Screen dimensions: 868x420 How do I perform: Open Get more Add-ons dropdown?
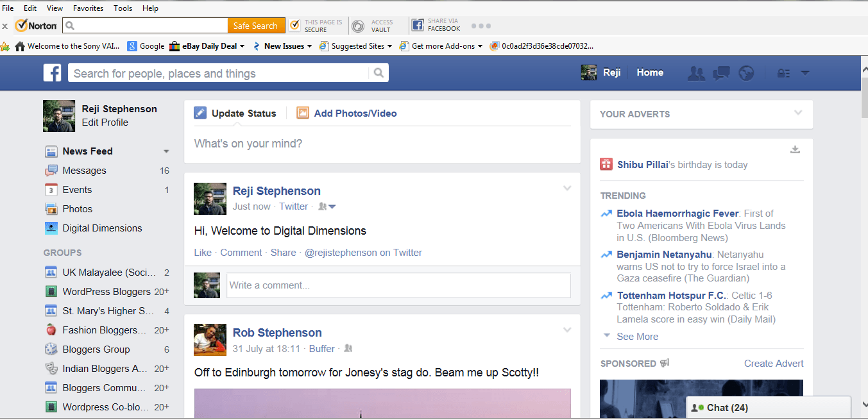coord(480,46)
